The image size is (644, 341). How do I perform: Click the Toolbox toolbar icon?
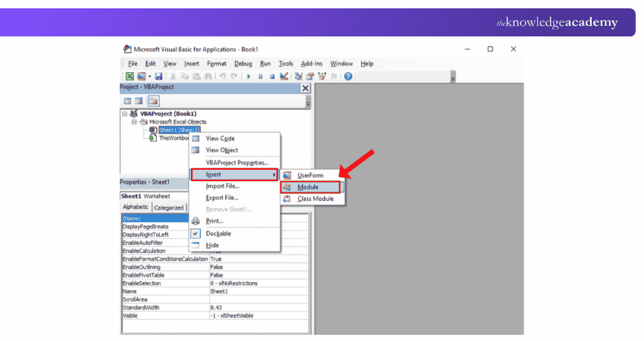coord(333,76)
